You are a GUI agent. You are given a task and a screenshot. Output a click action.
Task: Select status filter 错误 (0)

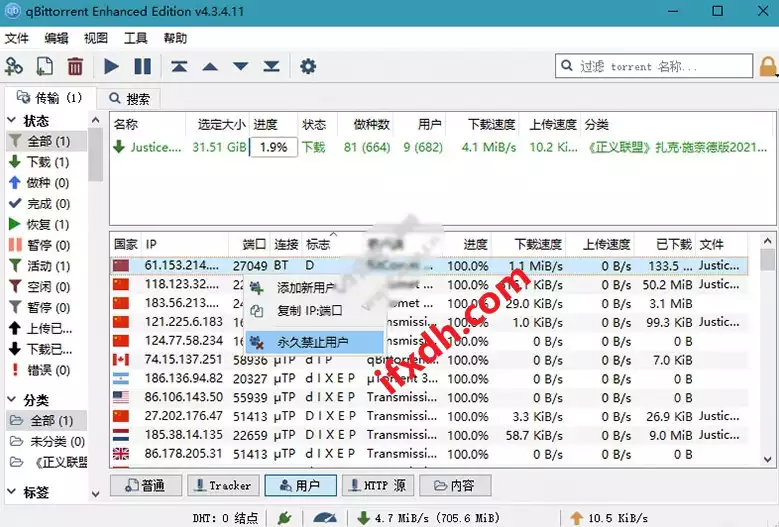pos(47,370)
